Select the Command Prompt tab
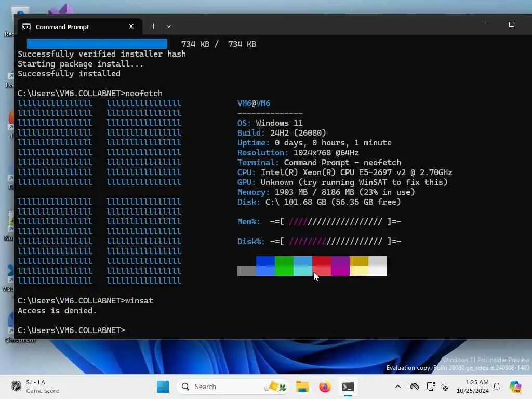Image resolution: width=532 pixels, height=399 pixels. pyautogui.click(x=79, y=26)
